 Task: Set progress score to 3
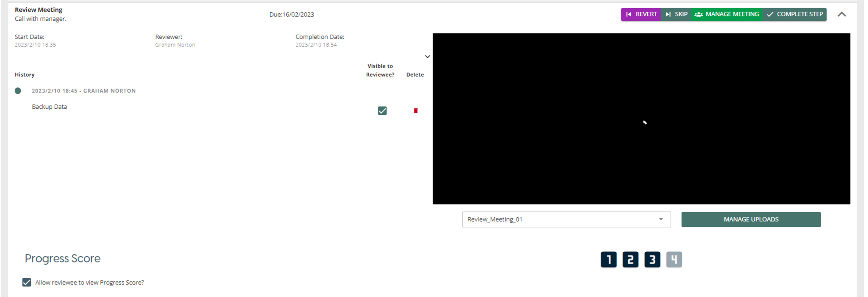(x=652, y=259)
